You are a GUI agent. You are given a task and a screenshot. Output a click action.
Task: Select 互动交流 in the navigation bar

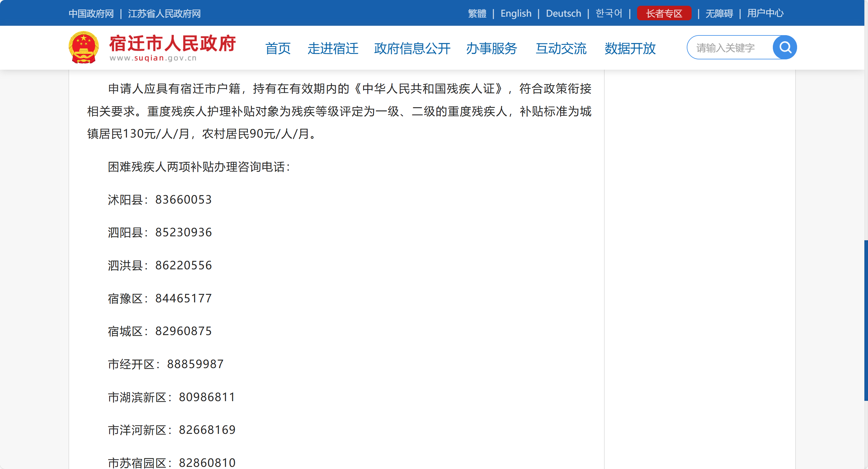pyautogui.click(x=561, y=48)
